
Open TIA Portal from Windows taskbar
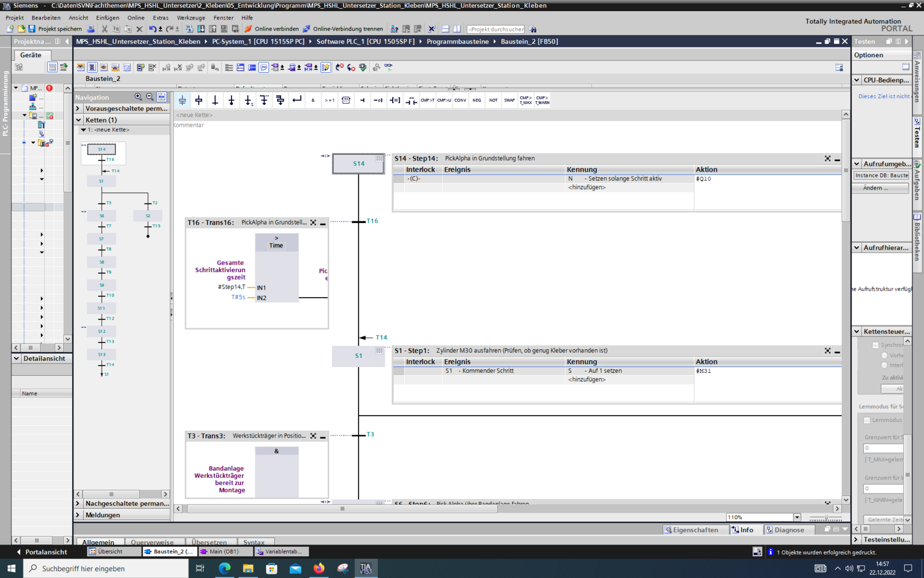coord(366,568)
